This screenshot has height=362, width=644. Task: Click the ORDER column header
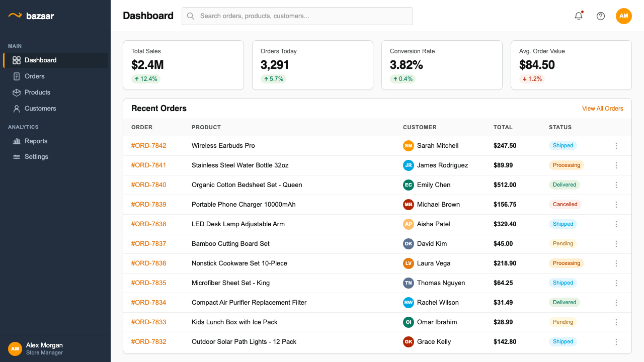point(142,128)
